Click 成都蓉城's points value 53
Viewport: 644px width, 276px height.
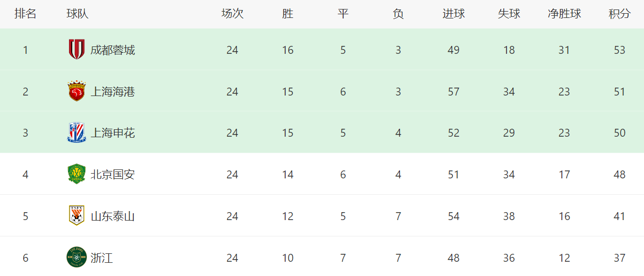tap(619, 50)
